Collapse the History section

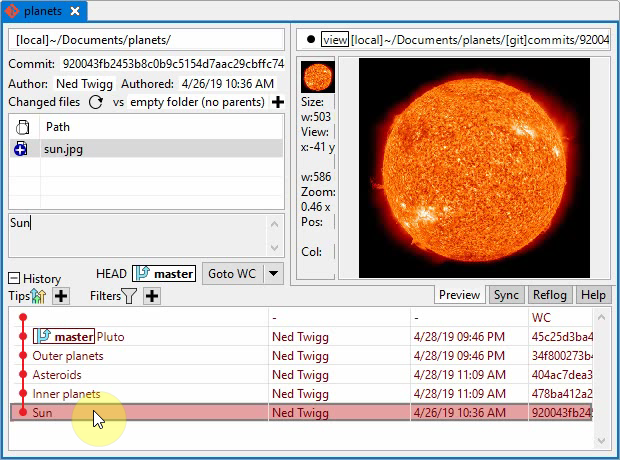point(14,279)
